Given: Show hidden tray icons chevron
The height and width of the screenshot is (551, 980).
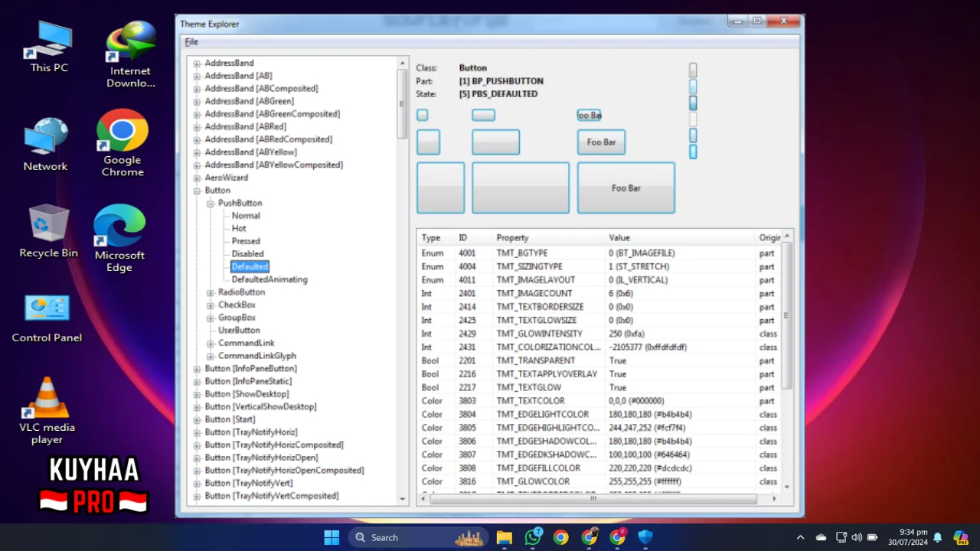Looking at the screenshot, I should (800, 537).
